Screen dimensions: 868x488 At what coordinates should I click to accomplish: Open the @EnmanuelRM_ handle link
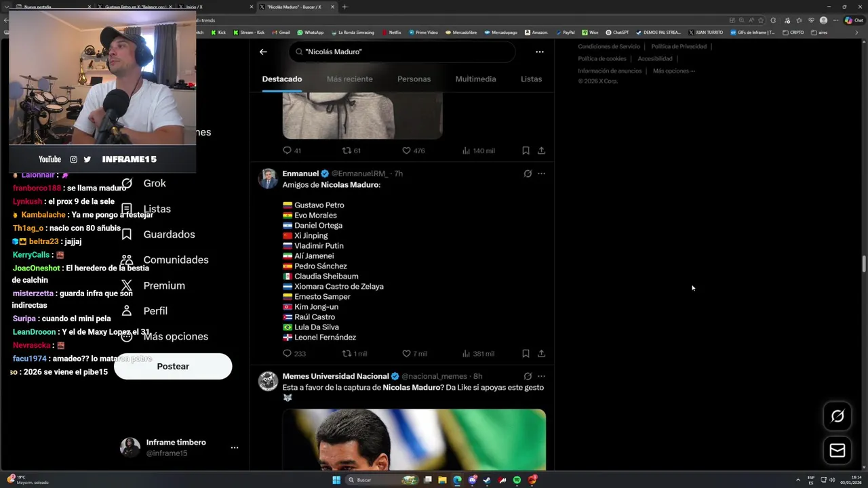point(359,174)
